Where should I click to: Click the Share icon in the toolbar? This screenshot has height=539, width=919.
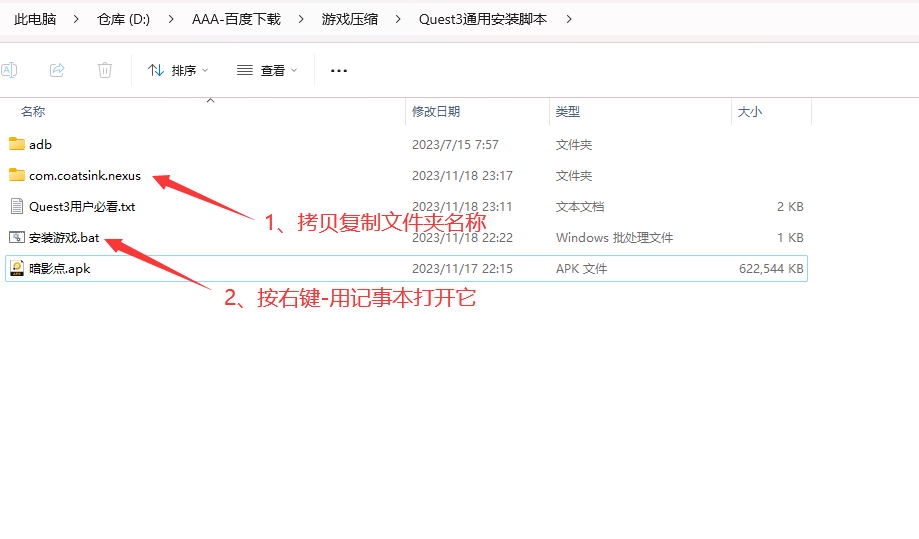(x=57, y=70)
